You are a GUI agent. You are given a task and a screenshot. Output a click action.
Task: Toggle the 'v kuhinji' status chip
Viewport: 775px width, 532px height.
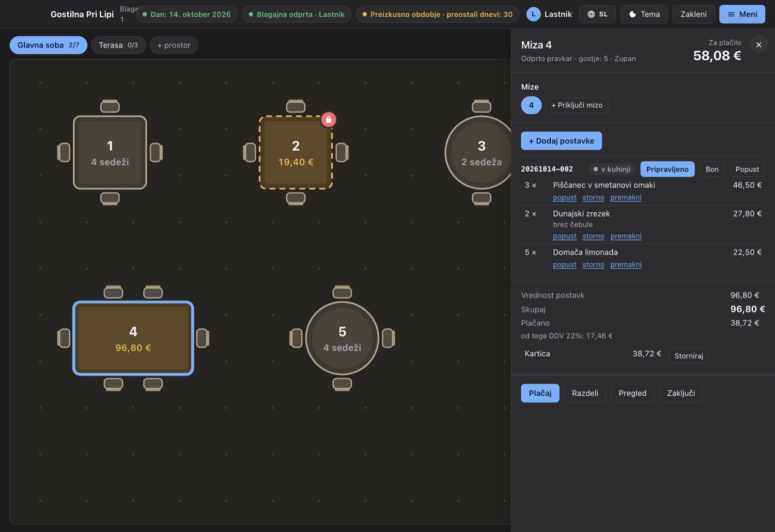612,169
